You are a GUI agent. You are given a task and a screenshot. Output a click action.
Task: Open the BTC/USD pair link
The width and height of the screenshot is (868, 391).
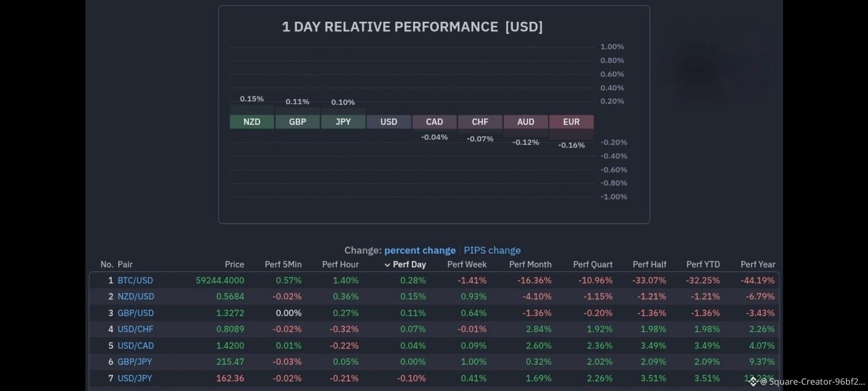click(x=135, y=280)
